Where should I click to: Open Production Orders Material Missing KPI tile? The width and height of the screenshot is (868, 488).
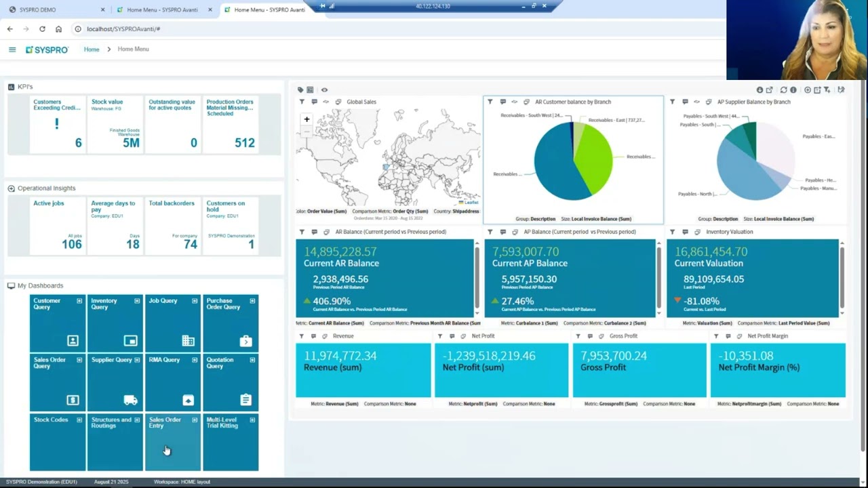(231, 124)
